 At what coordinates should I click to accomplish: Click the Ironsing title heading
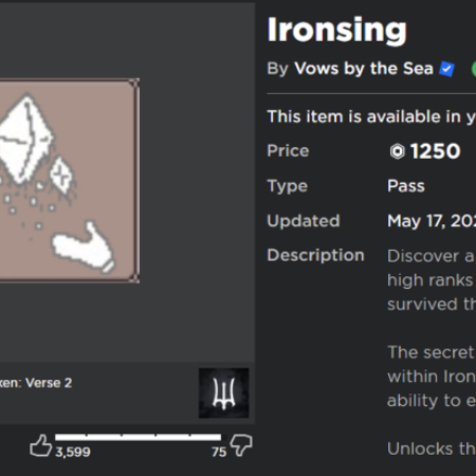tap(337, 30)
